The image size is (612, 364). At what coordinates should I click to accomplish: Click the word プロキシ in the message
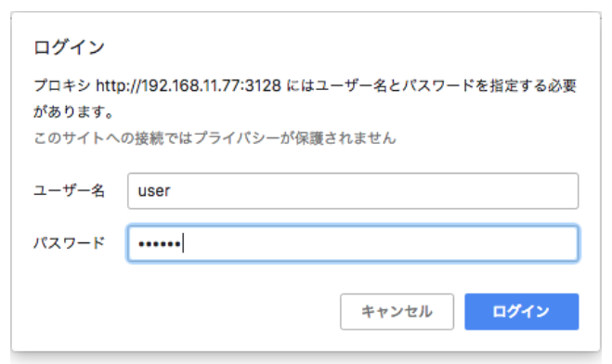(62, 85)
